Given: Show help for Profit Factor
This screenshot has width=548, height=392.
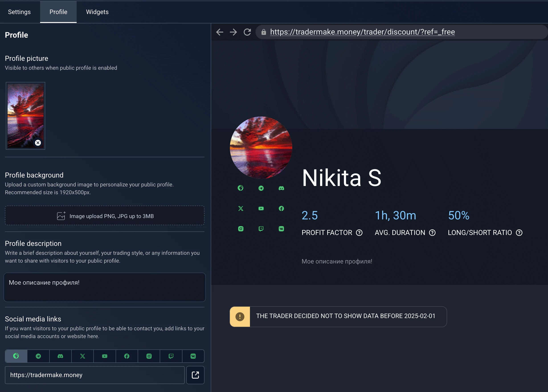Looking at the screenshot, I should tap(359, 233).
